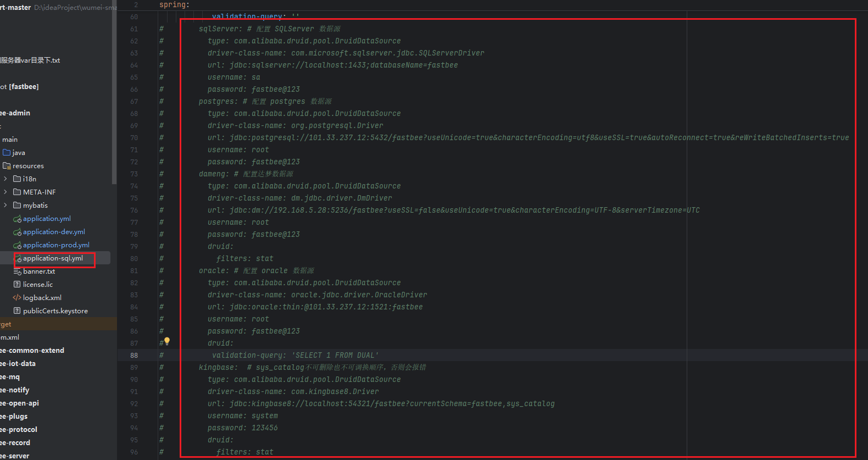
Task: Expand the i18n folder
Action: (5, 179)
